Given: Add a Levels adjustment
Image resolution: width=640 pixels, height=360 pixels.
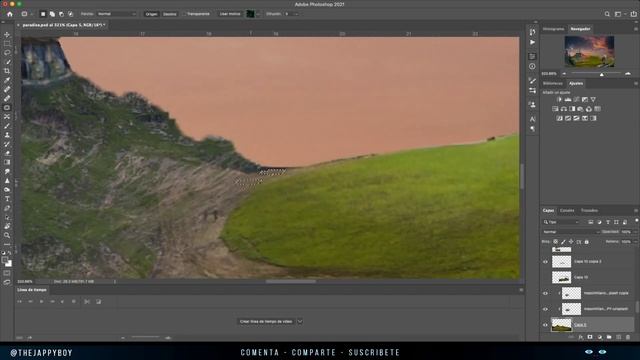Looking at the screenshot, I should [x=568, y=100].
